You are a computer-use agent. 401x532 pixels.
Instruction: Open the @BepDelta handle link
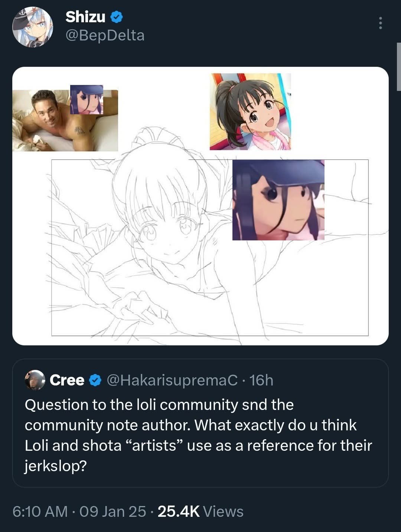[x=105, y=36]
